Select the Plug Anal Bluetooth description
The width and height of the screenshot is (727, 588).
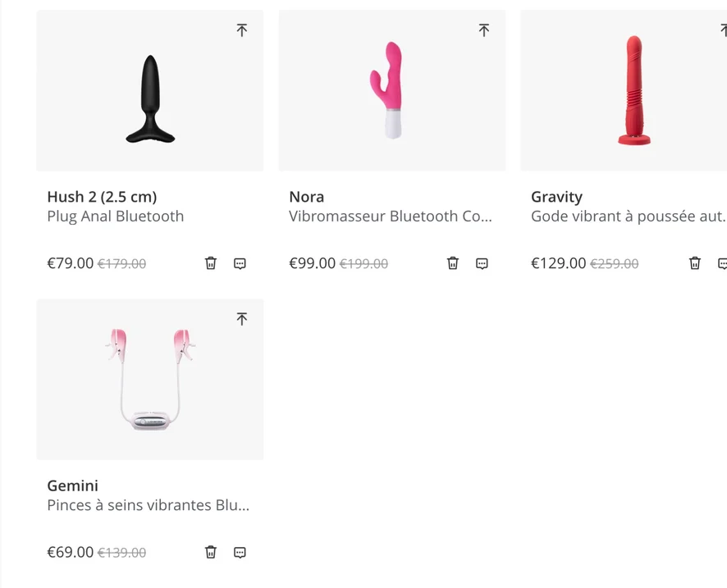tap(116, 217)
